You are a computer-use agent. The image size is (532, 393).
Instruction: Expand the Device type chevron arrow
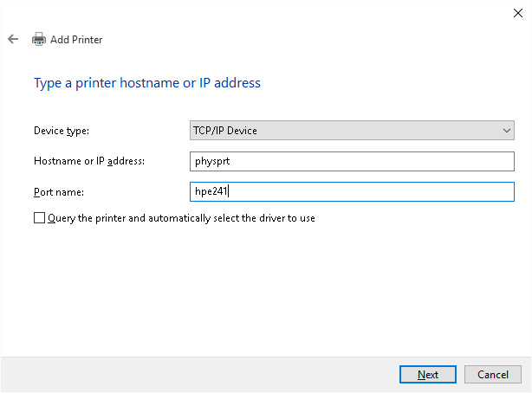(x=507, y=131)
